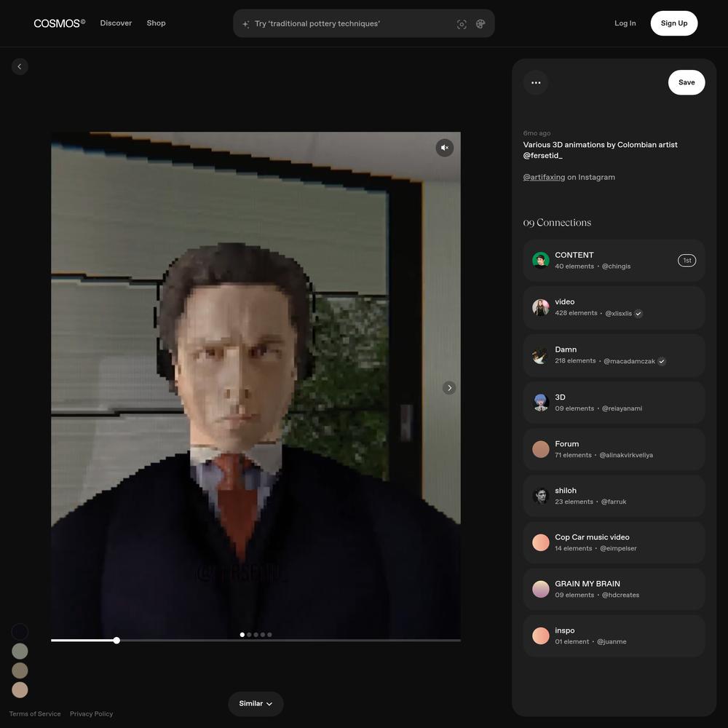The width and height of the screenshot is (728, 728).
Task: Open the inspo collection avatar
Action: tap(540, 636)
